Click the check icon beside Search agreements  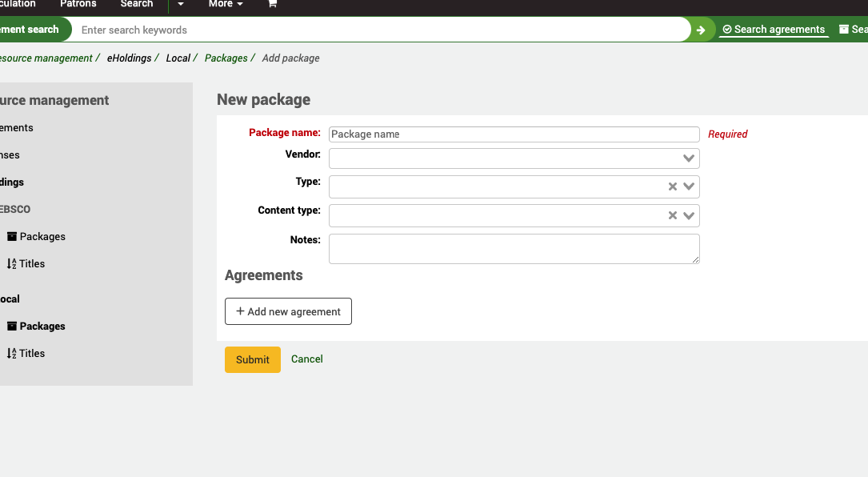point(726,30)
